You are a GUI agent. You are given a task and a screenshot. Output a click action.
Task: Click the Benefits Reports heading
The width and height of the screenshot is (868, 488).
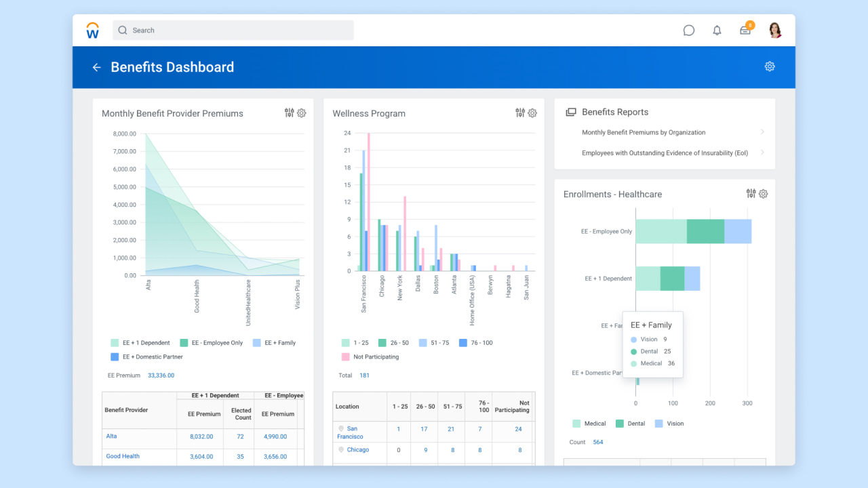pyautogui.click(x=615, y=113)
